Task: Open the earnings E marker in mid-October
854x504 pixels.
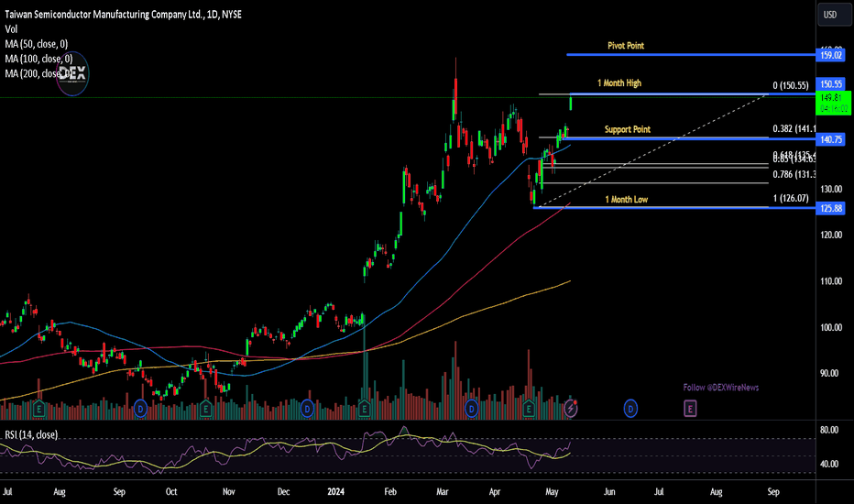Action: (205, 408)
